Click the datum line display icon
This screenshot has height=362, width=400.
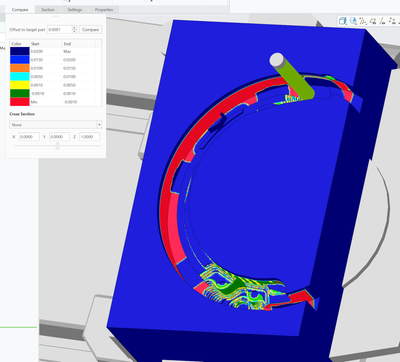(382, 21)
